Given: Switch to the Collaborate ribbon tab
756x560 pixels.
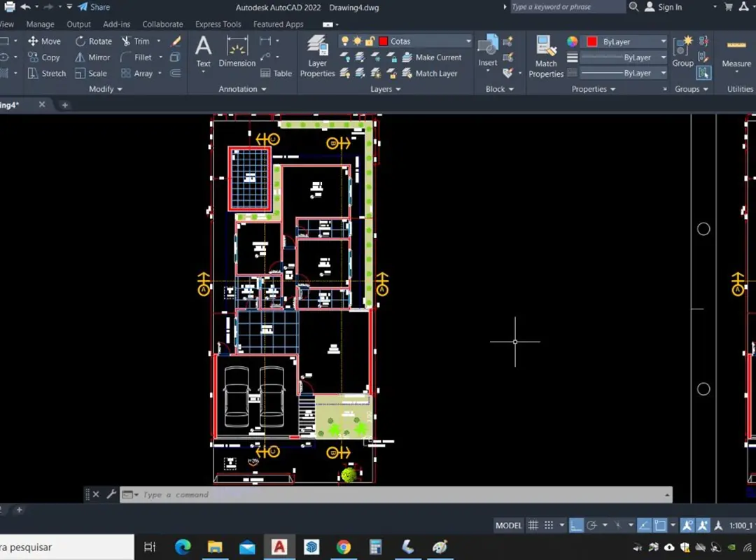Looking at the screenshot, I should 162,24.
